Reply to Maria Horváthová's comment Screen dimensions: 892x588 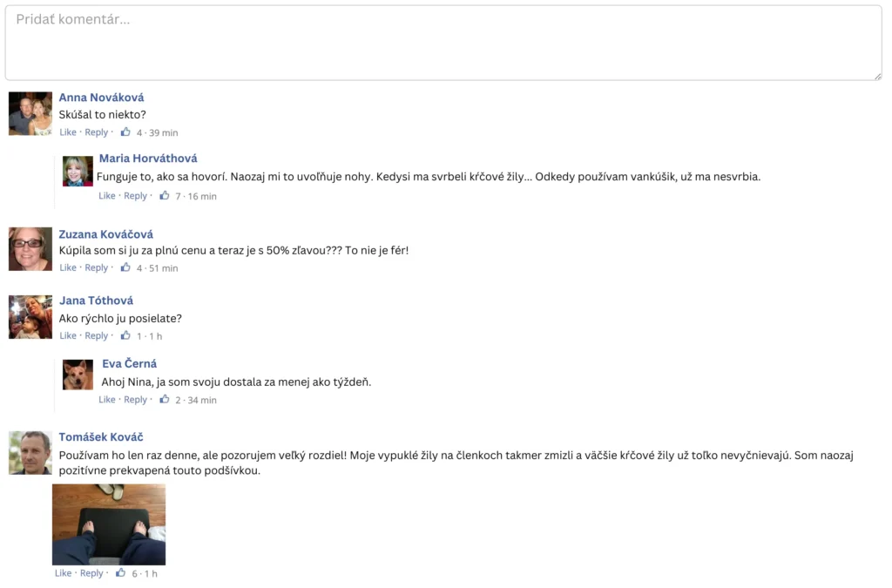[x=135, y=196]
